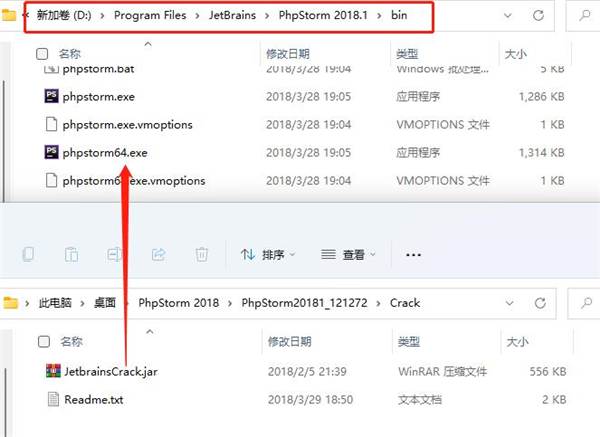Screen dimensions: 600x437
Task: Open the view (查看) dropdown
Action: tap(348, 254)
